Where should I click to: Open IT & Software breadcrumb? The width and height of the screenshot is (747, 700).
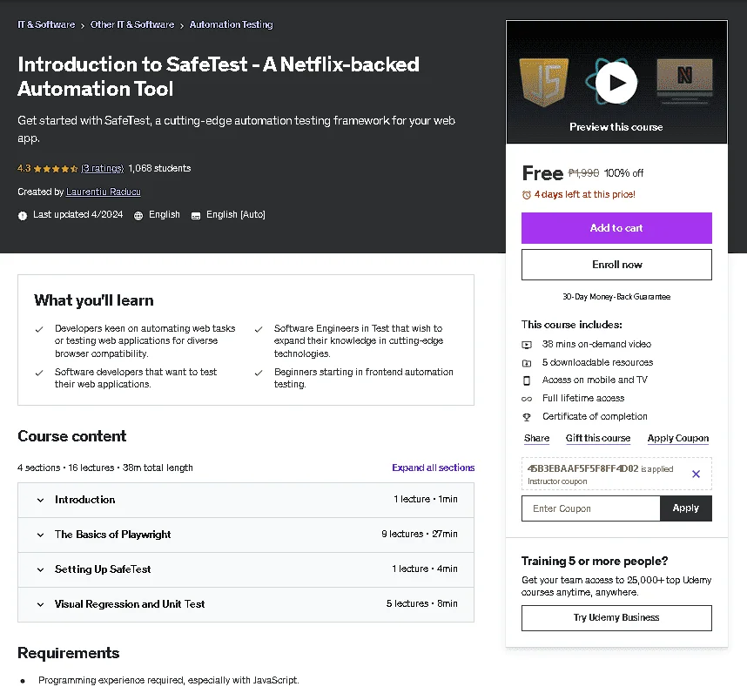click(x=46, y=24)
